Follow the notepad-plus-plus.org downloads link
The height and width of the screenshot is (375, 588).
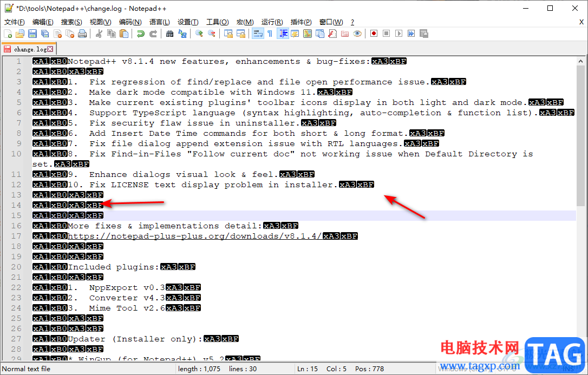[x=194, y=236]
